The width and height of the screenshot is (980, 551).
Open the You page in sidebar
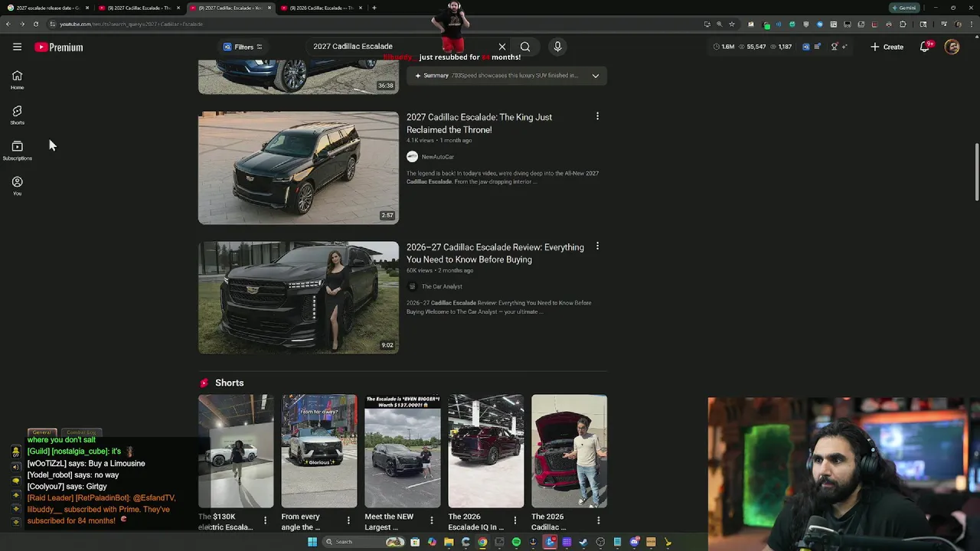click(x=17, y=186)
